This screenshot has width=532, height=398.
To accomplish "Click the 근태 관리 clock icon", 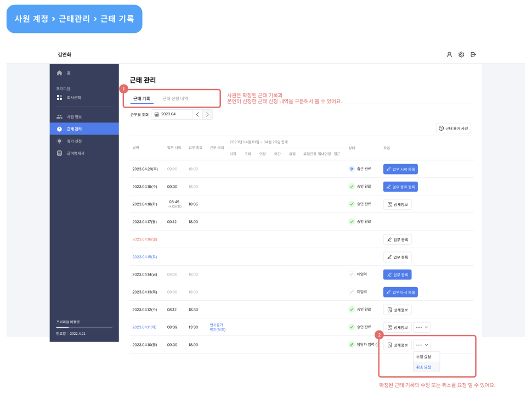I will (x=59, y=129).
